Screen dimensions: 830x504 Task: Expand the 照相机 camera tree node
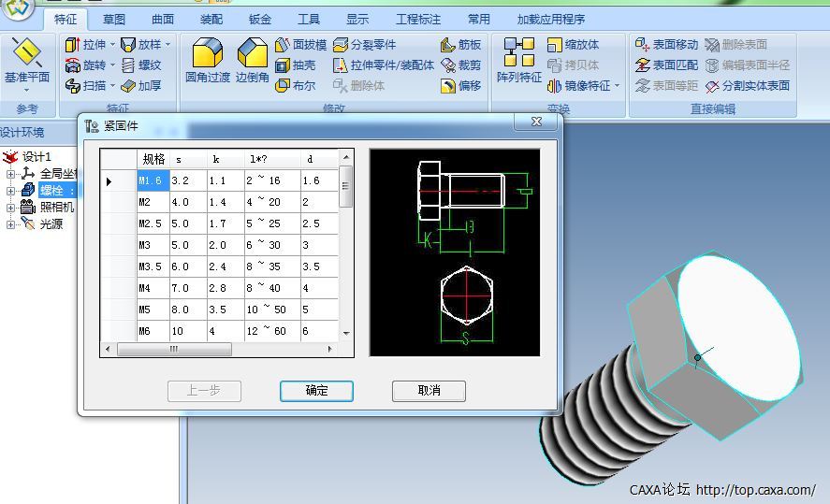pyautogui.click(x=11, y=207)
